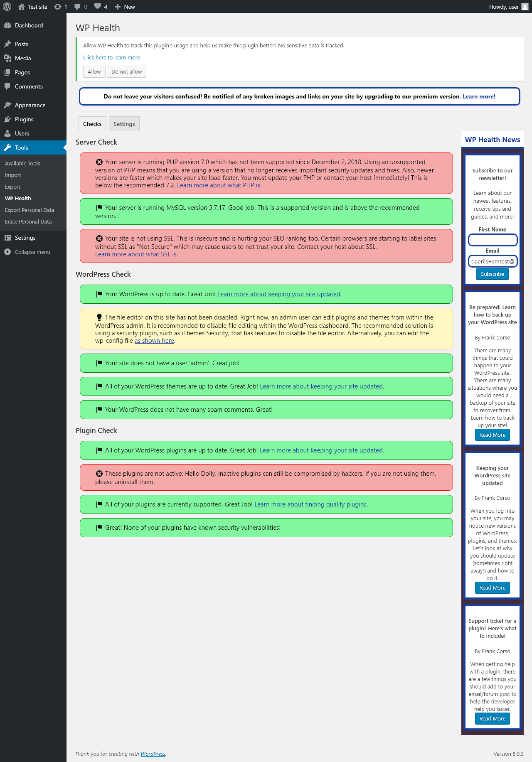This screenshot has width=532, height=762.
Task: Click the Collapse menu arrow icon
Action: [7, 252]
